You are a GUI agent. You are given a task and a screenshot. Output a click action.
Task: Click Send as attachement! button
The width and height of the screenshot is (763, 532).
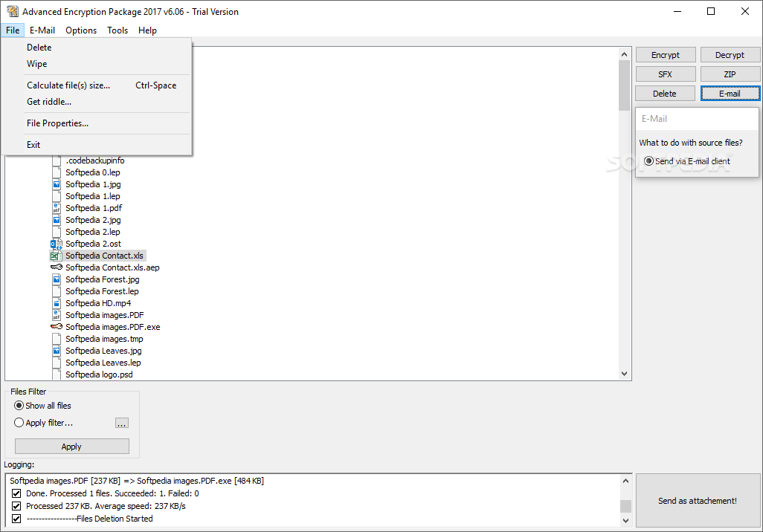coord(698,500)
